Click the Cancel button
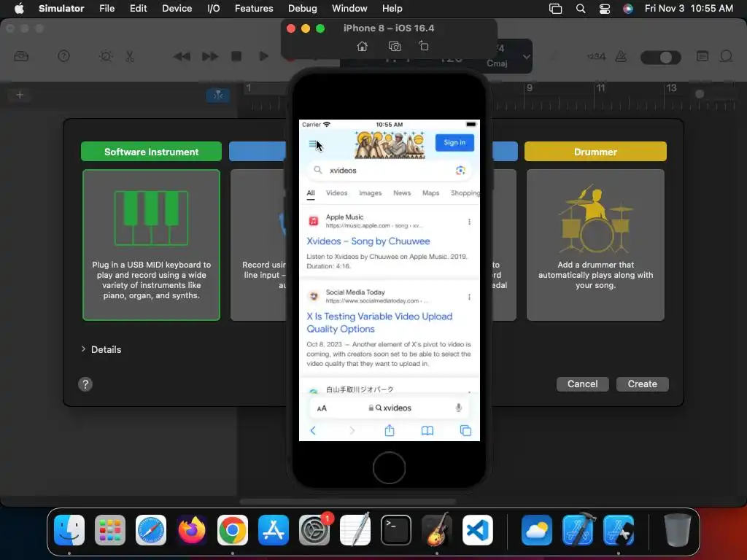747x560 pixels. [x=582, y=384]
